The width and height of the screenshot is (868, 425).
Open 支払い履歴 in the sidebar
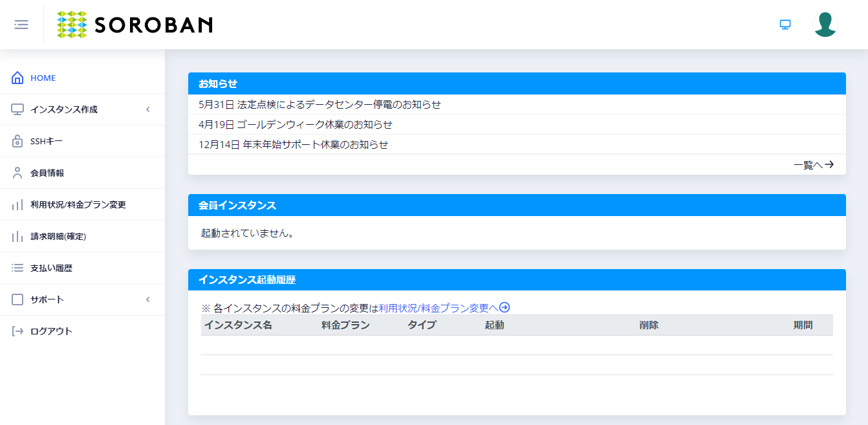82,268
